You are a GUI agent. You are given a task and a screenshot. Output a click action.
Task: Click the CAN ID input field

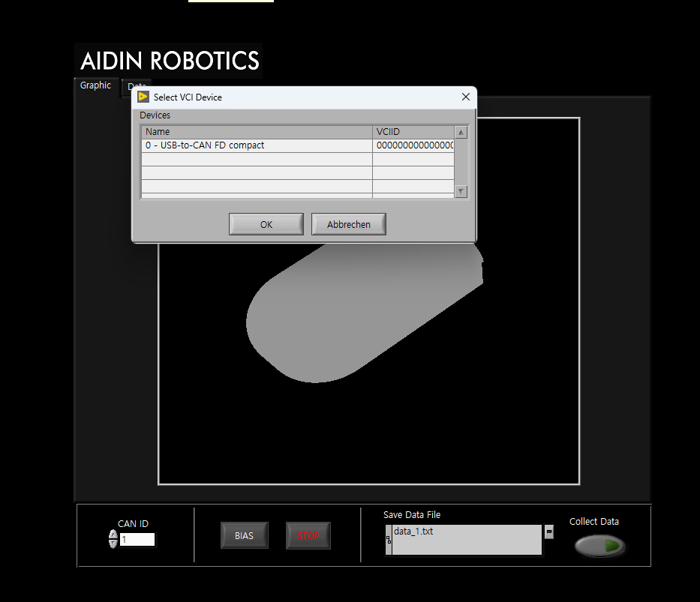(x=137, y=539)
